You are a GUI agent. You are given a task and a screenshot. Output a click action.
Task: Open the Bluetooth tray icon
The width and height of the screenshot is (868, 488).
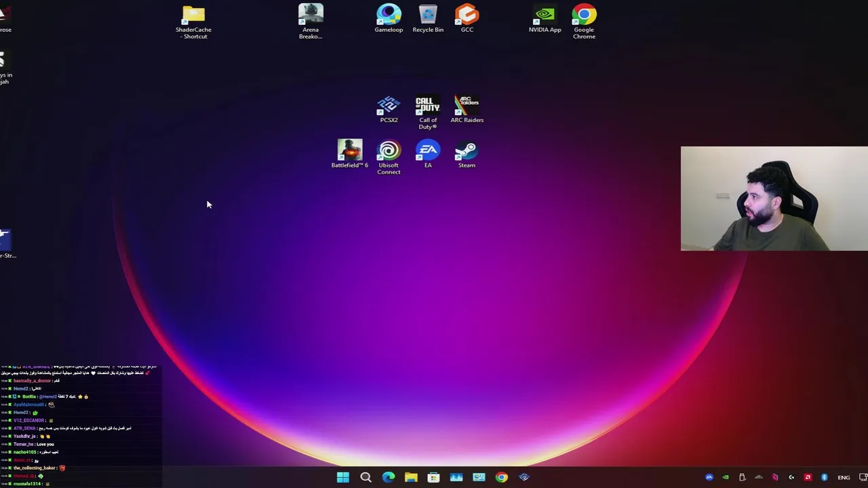click(x=824, y=477)
